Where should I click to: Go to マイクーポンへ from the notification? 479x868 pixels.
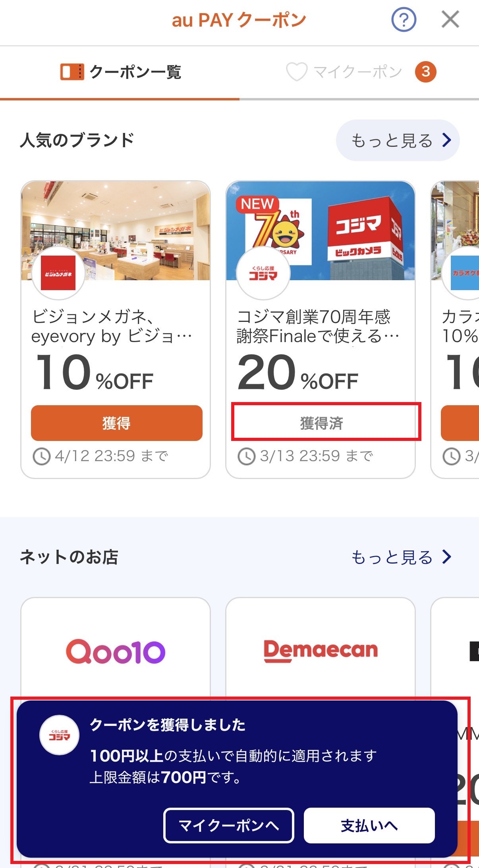click(229, 826)
